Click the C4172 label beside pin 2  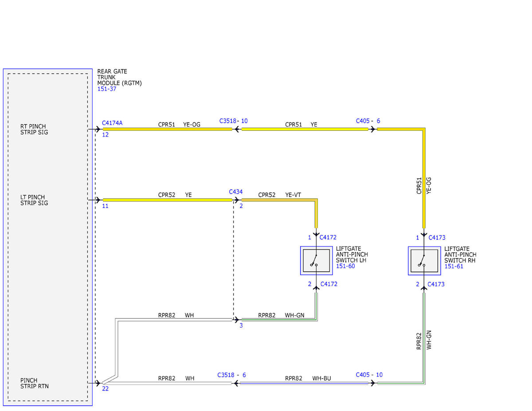point(329,284)
